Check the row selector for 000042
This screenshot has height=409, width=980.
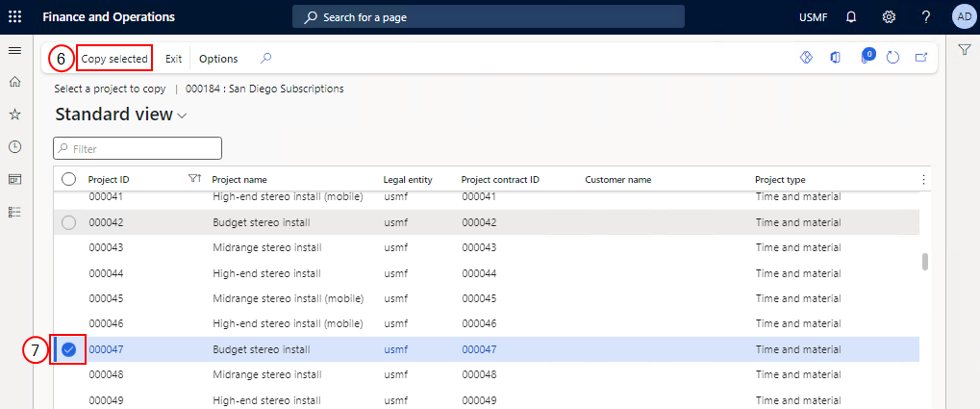coord(69,222)
